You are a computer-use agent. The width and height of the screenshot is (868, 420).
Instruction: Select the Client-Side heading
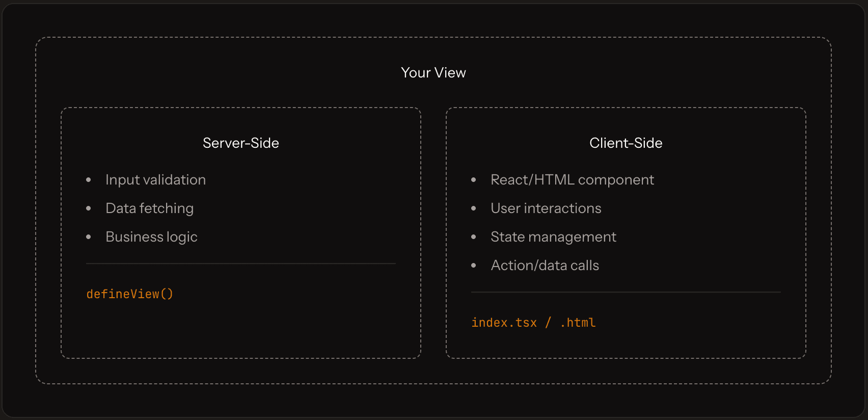[x=626, y=143]
